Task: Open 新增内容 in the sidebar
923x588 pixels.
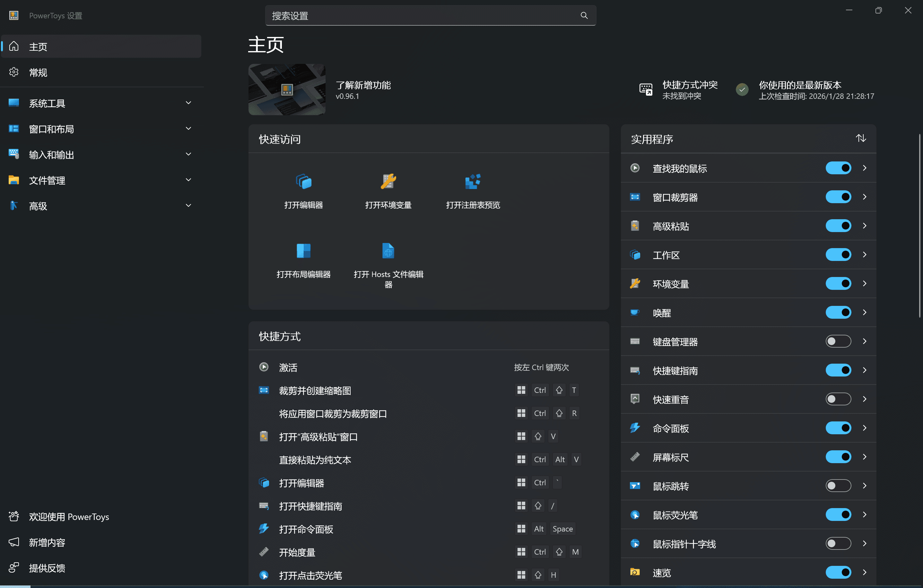Action: click(x=47, y=542)
